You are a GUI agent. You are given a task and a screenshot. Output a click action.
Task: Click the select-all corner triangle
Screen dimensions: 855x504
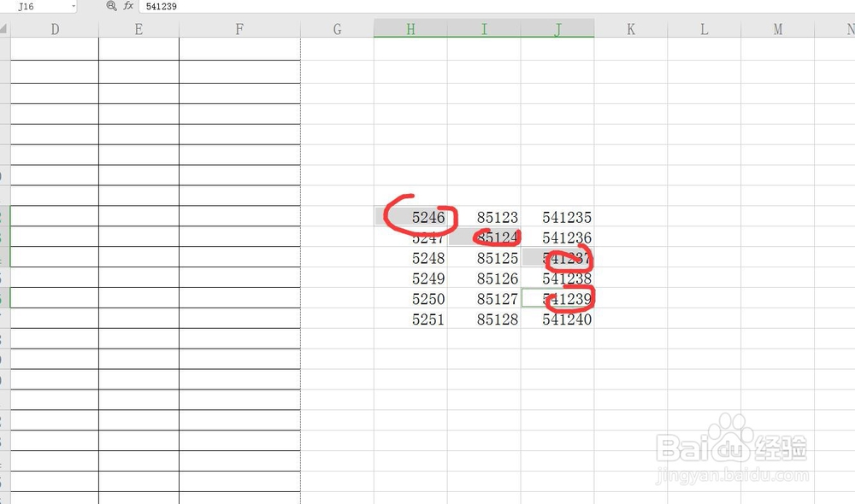point(4,29)
